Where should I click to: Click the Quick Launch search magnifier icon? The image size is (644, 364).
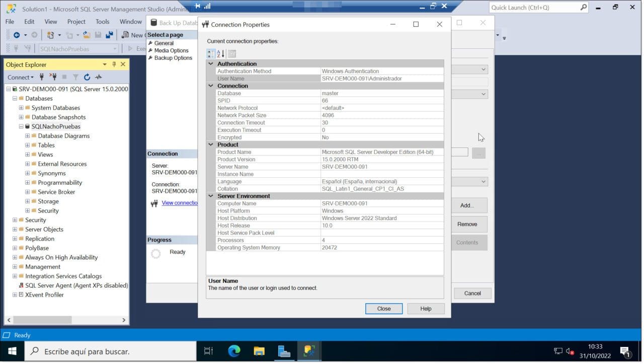click(x=584, y=8)
